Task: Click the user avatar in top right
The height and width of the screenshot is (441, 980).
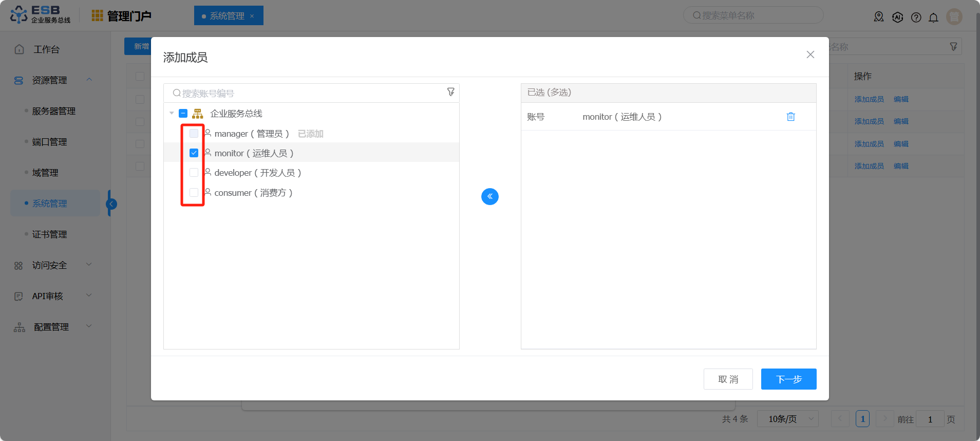Action: [x=954, y=17]
